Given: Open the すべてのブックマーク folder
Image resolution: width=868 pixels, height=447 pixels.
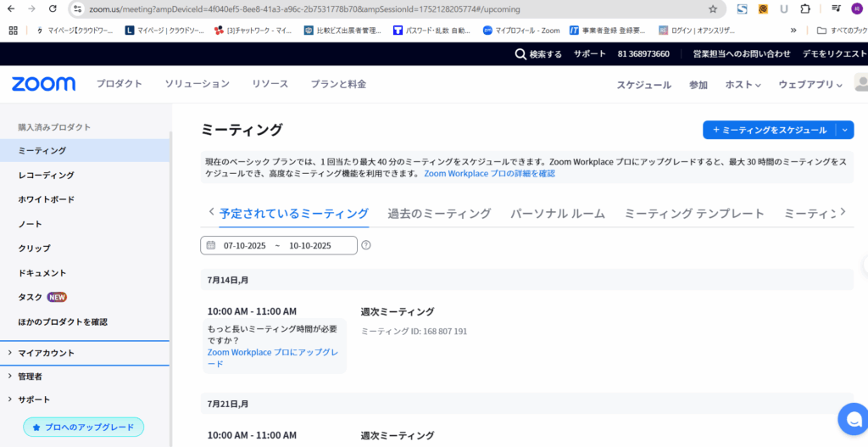Looking at the screenshot, I should tap(842, 31).
